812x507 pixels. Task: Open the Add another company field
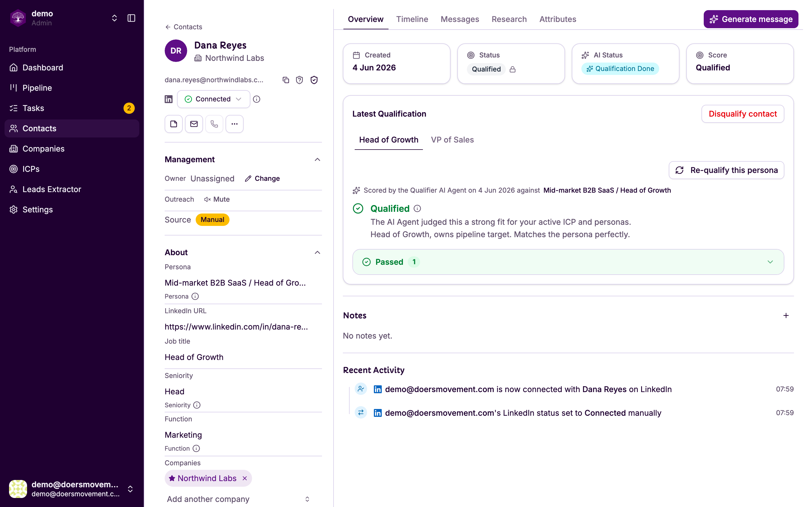(x=238, y=499)
